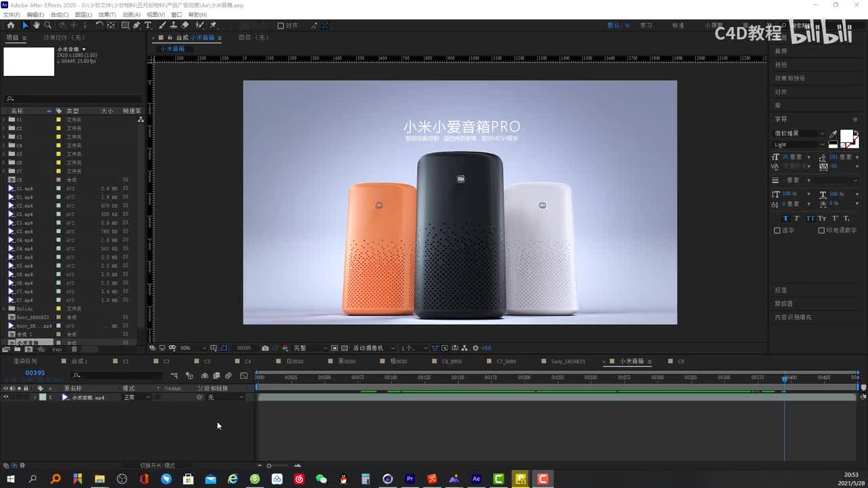Select the Pen tool
868x488 pixels.
(137, 25)
